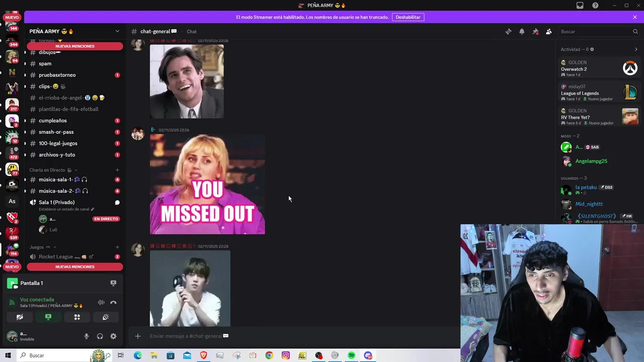The height and width of the screenshot is (362, 644).
Task: Click the Deshabilitar streamer mode button
Action: (408, 17)
